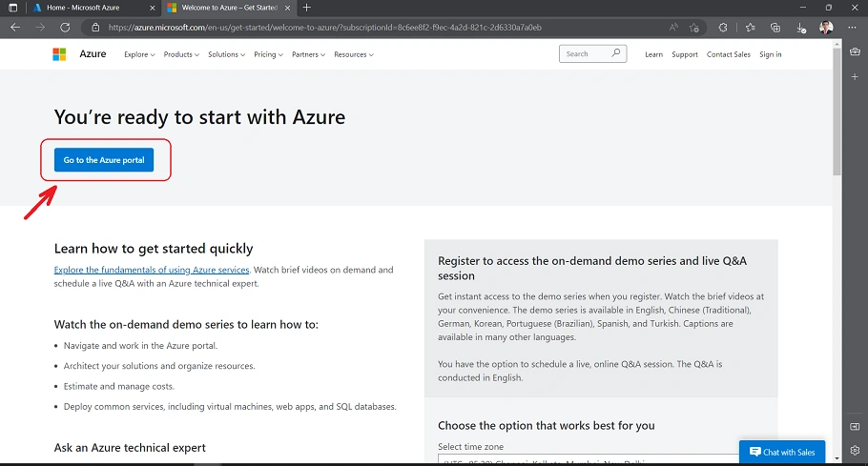Click the site lock icon in address bar
This screenshot has height=466, width=868.
click(95, 27)
